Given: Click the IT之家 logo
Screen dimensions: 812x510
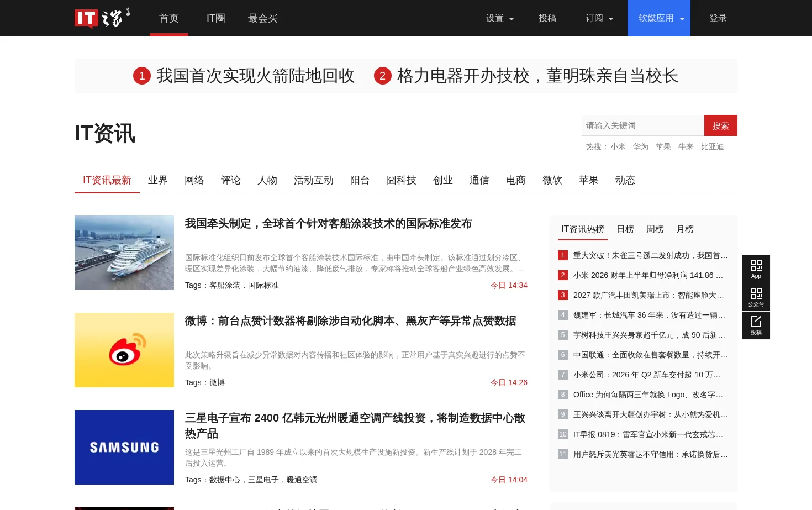Looking at the screenshot, I should coord(102,18).
